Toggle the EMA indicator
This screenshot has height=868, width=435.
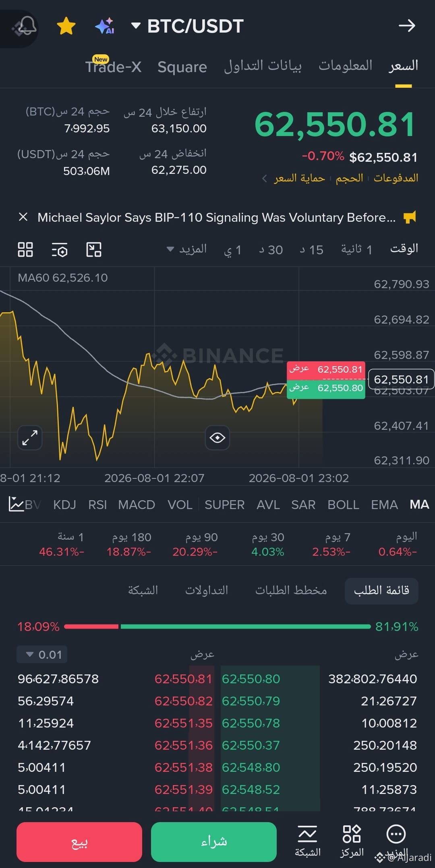click(x=384, y=505)
